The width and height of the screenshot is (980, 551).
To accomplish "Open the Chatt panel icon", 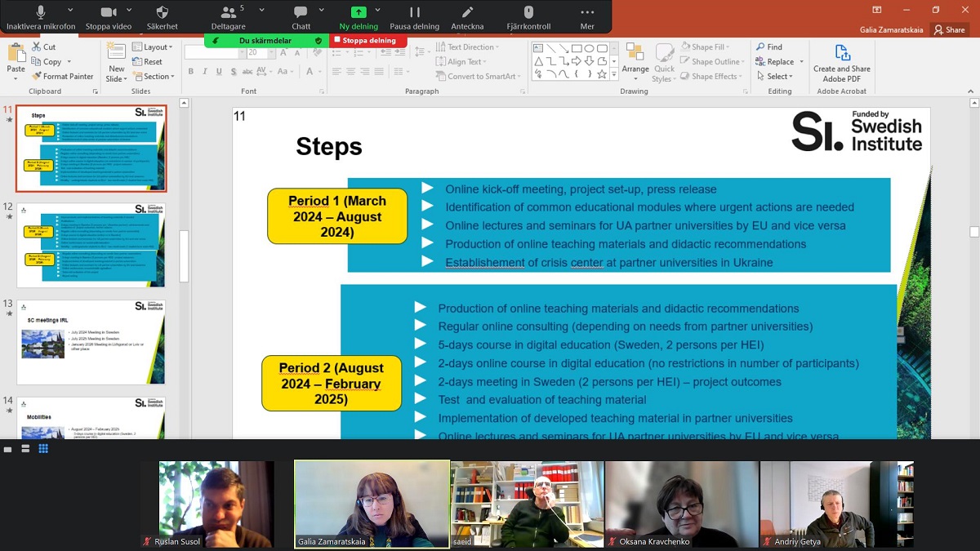I will pyautogui.click(x=301, y=12).
